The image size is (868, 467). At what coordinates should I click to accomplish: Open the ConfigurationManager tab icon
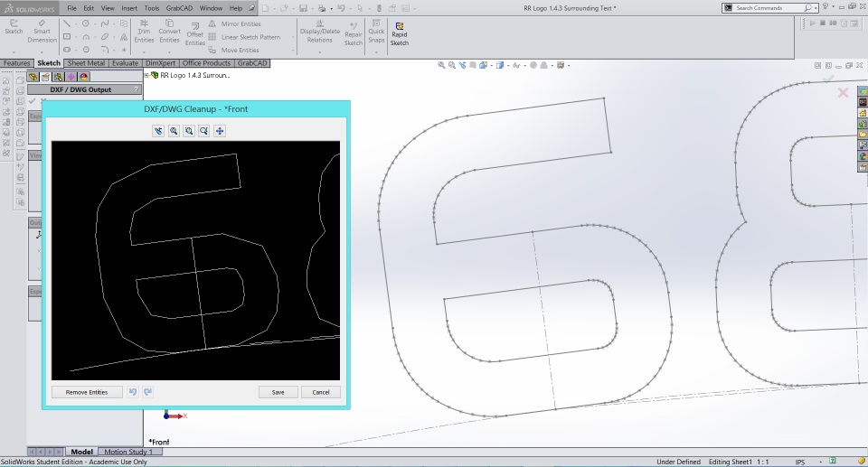58,77
